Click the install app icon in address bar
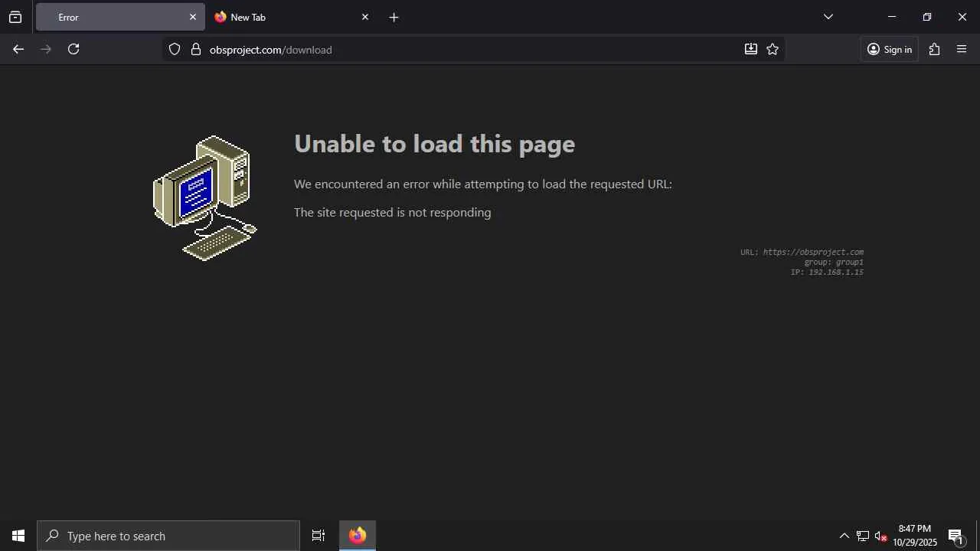 tap(751, 49)
